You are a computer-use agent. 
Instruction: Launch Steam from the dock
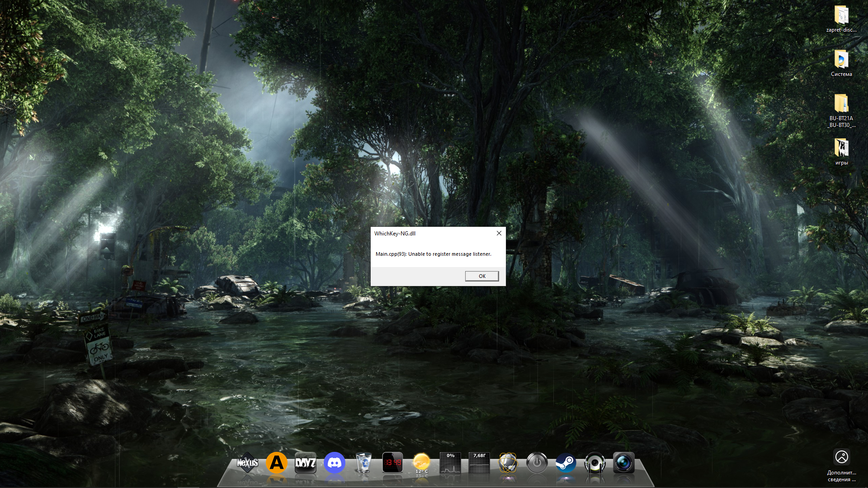[566, 463]
